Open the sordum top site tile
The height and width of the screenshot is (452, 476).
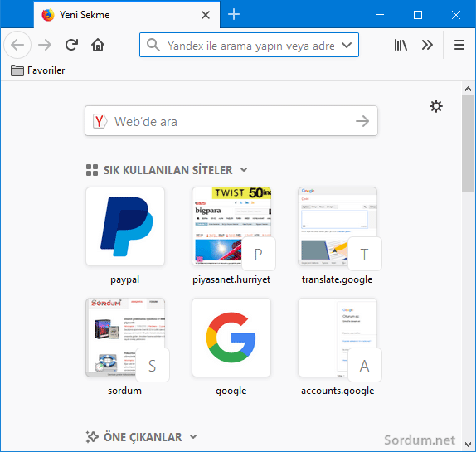tap(125, 338)
